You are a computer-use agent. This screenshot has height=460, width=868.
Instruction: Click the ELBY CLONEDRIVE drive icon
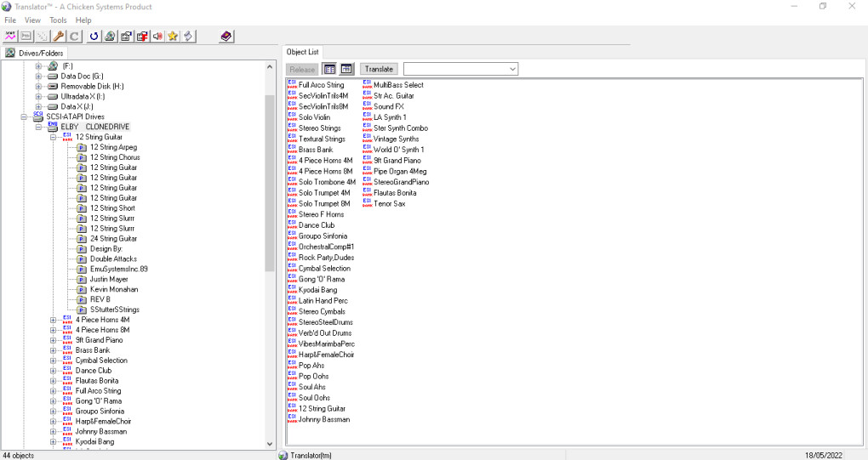tap(53, 127)
